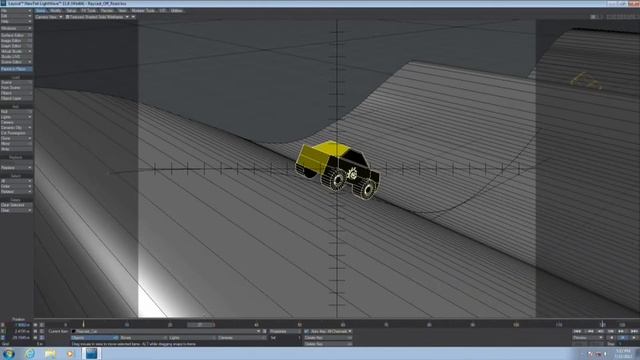Open the File menu dropdown
The width and height of the screenshot is (640, 360).
click(16, 11)
